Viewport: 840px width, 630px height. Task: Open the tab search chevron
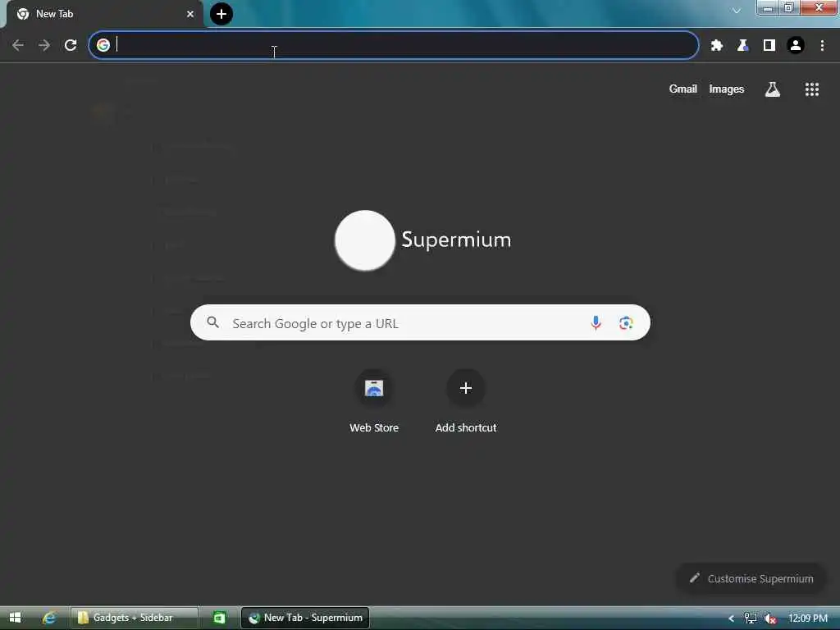[x=736, y=11]
